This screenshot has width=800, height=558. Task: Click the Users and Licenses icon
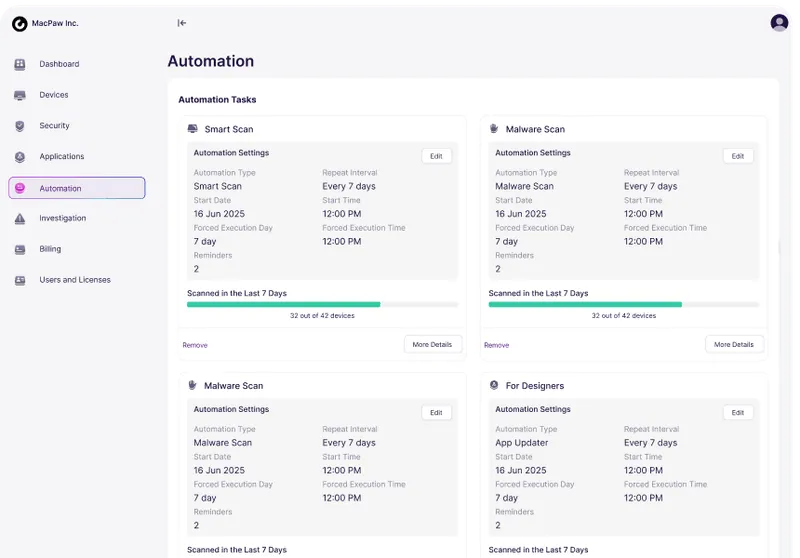pyautogui.click(x=20, y=280)
